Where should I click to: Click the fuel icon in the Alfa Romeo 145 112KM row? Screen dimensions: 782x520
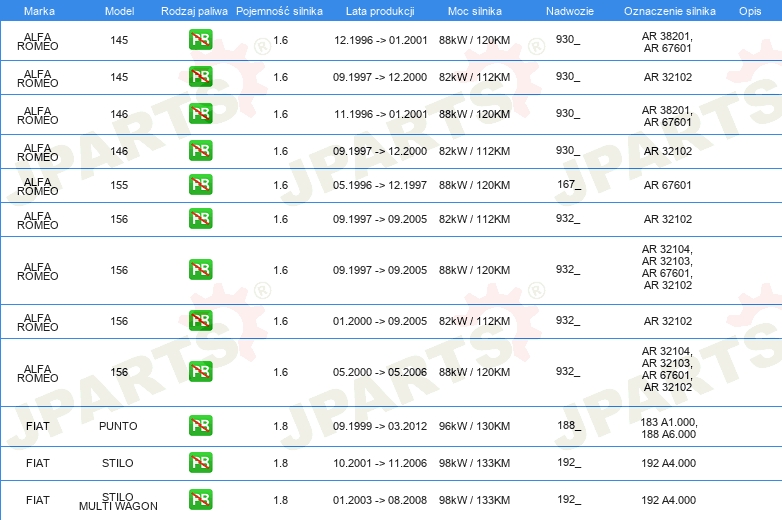pos(200,77)
